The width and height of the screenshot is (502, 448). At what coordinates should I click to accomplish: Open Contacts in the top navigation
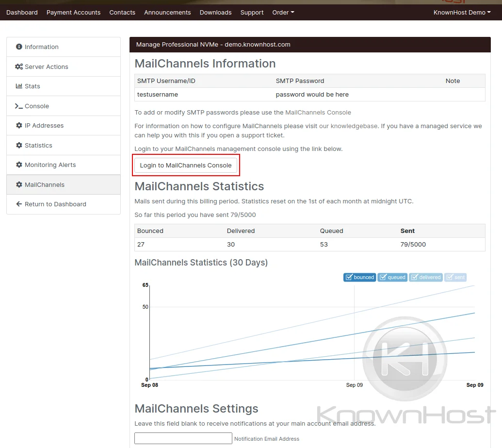click(x=122, y=13)
